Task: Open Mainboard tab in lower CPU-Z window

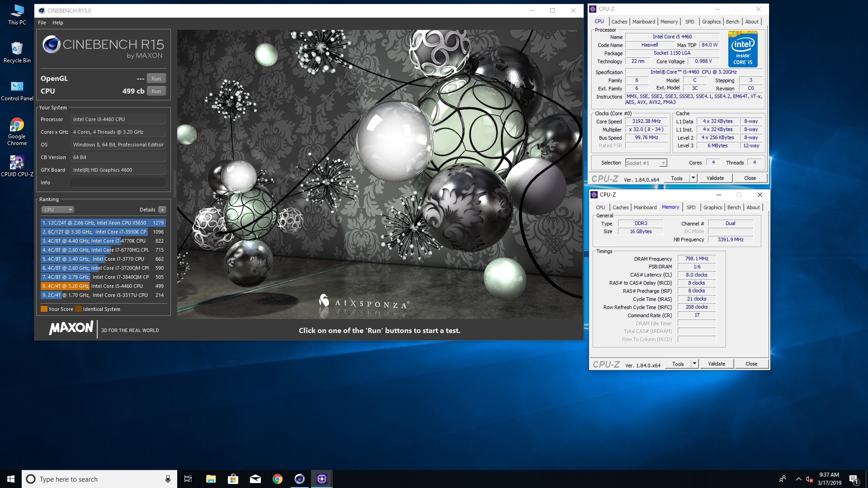Action: [645, 207]
